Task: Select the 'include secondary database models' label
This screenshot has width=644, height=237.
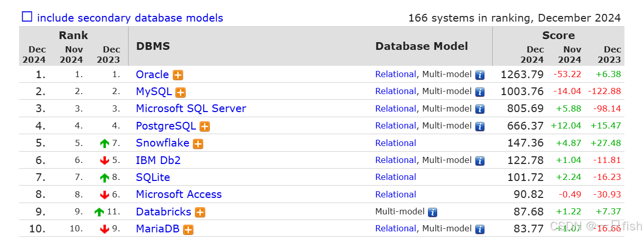Action: pyautogui.click(x=130, y=18)
